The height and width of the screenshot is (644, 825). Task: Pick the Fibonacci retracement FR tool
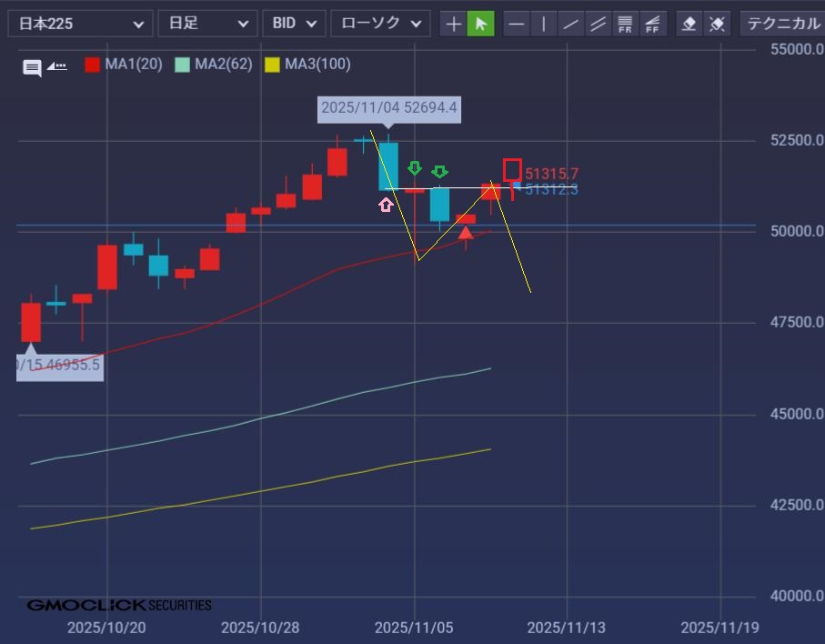coord(625,24)
